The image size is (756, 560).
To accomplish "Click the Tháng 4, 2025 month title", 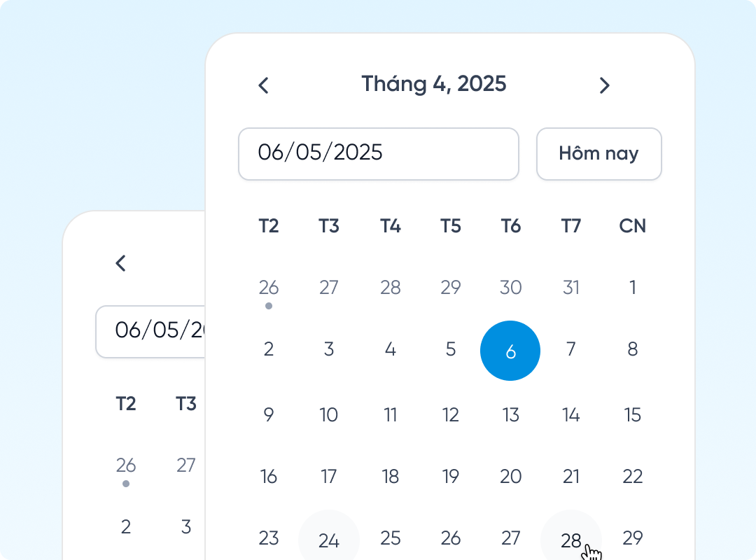I will tap(434, 84).
